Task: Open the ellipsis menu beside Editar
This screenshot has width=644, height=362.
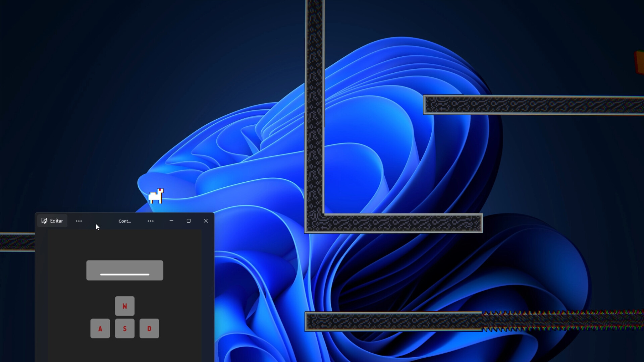Action: coord(79,221)
